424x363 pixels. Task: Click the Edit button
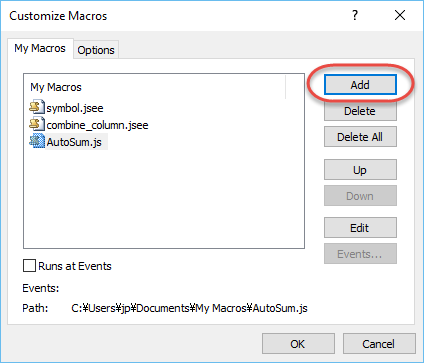coord(360,228)
